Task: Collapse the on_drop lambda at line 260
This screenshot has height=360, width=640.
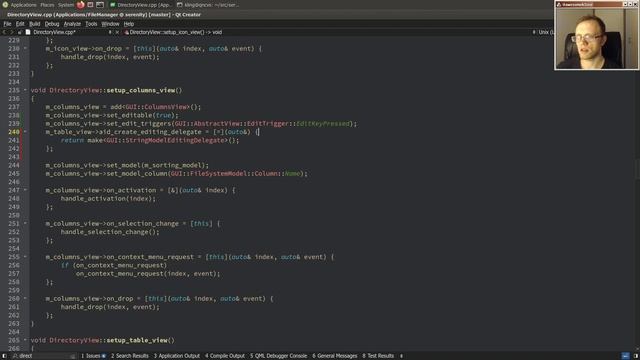Action: 25,298
